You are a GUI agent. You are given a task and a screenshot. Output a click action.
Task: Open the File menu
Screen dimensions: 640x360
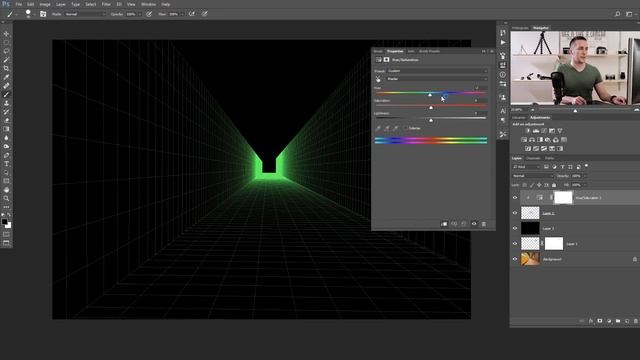tap(18, 4)
